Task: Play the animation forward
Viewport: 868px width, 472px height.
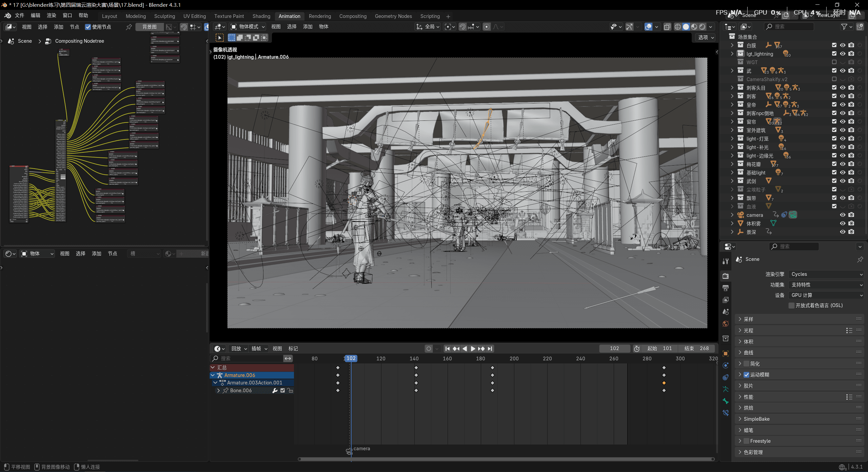Action: click(473, 348)
